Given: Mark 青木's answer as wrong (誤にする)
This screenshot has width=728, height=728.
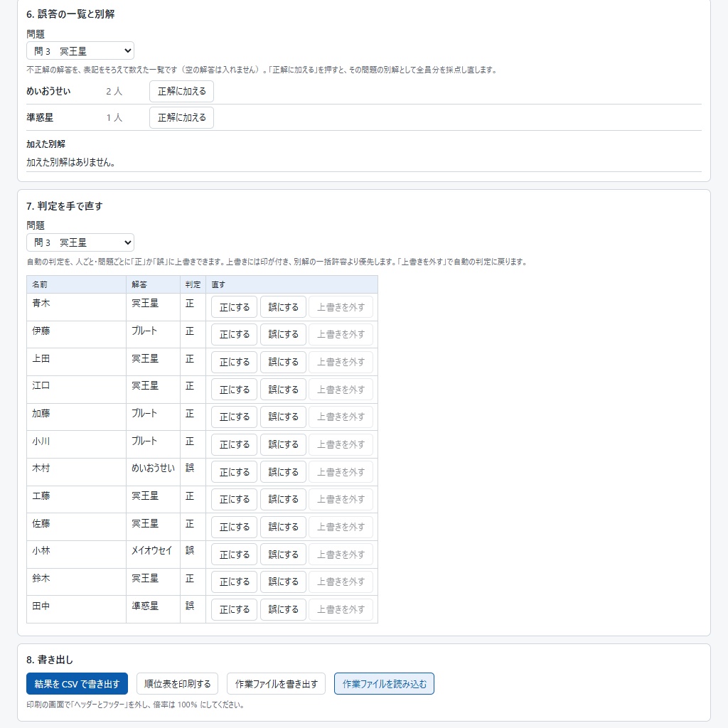Looking at the screenshot, I should click(283, 307).
